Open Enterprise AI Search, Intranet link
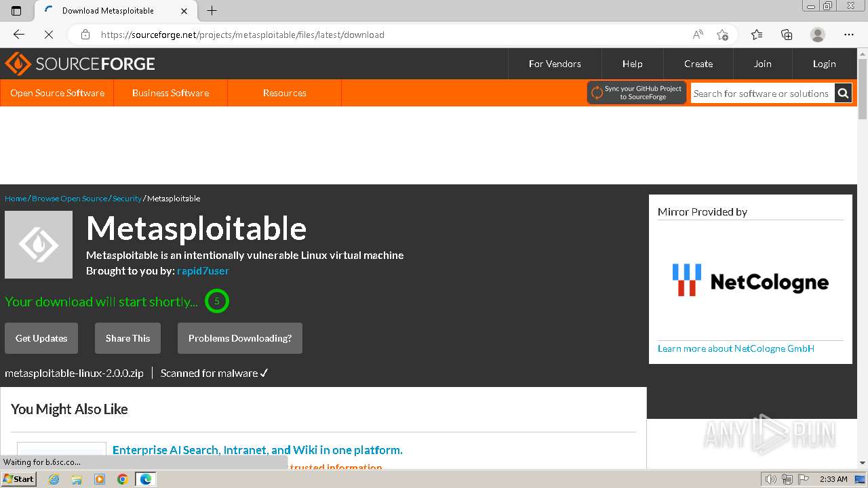 [x=258, y=450]
